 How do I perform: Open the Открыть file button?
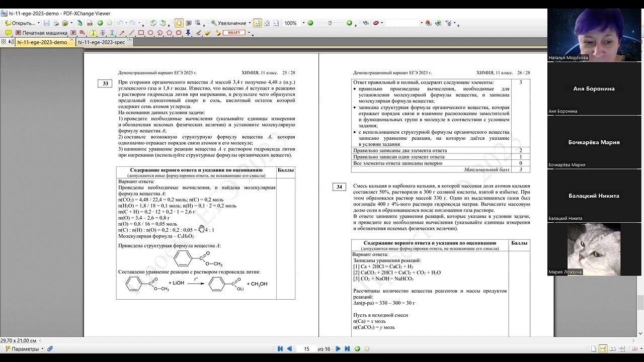click(x=20, y=23)
